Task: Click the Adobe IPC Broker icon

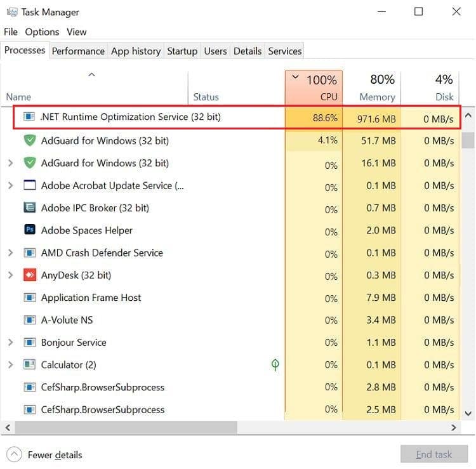Action: pos(30,208)
